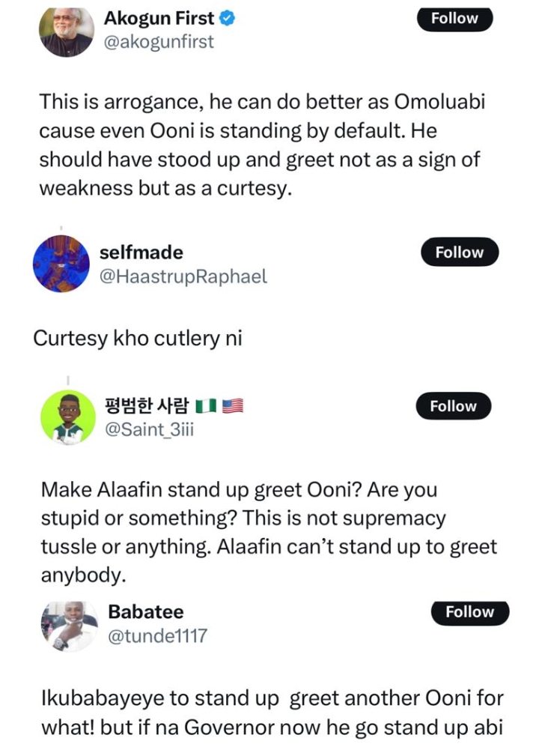This screenshot has width=539, height=756.
Task: Open the @tunde1117 handle link
Action: click(x=157, y=636)
